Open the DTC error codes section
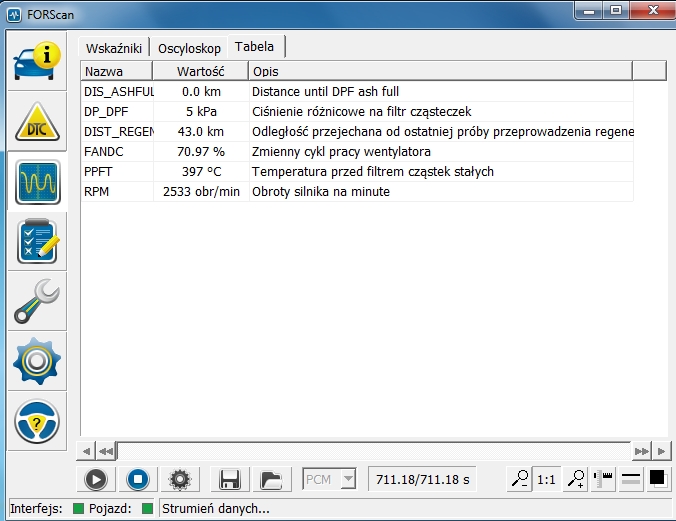 pyautogui.click(x=37, y=122)
